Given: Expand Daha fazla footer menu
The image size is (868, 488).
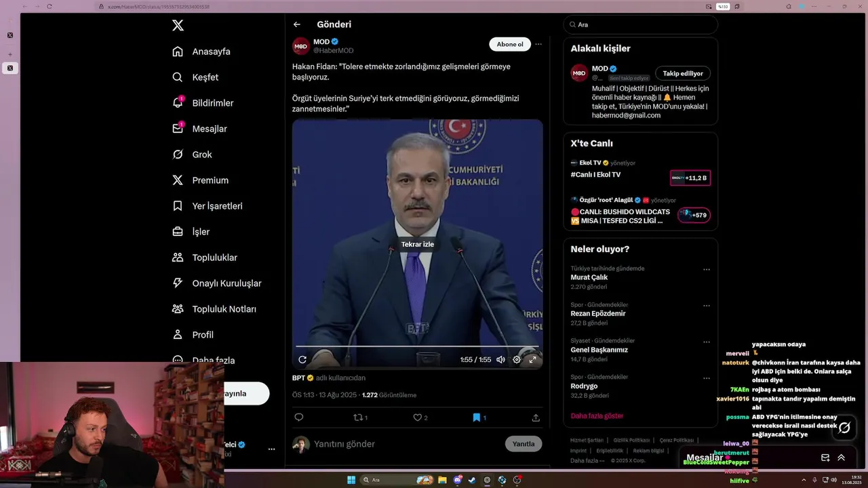Looking at the screenshot, I should [x=587, y=460].
